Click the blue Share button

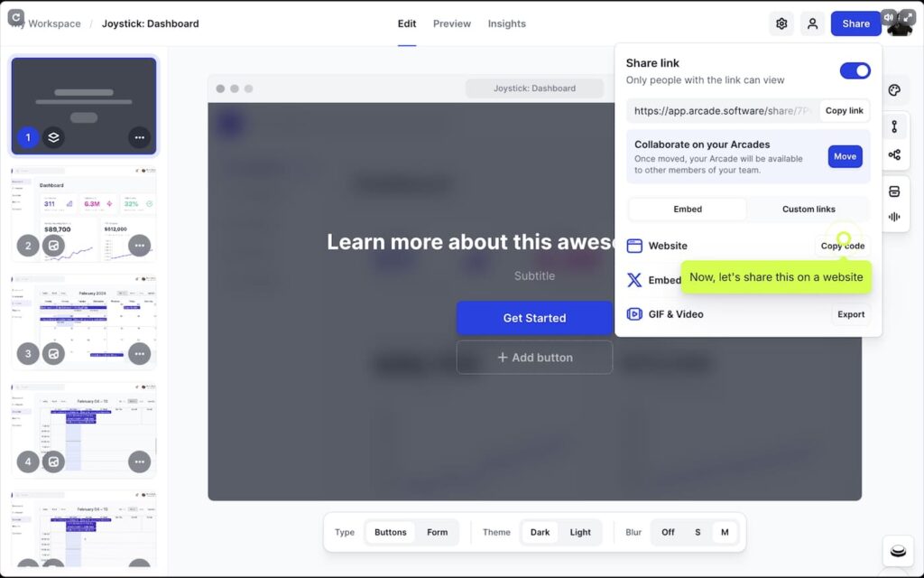pos(855,23)
